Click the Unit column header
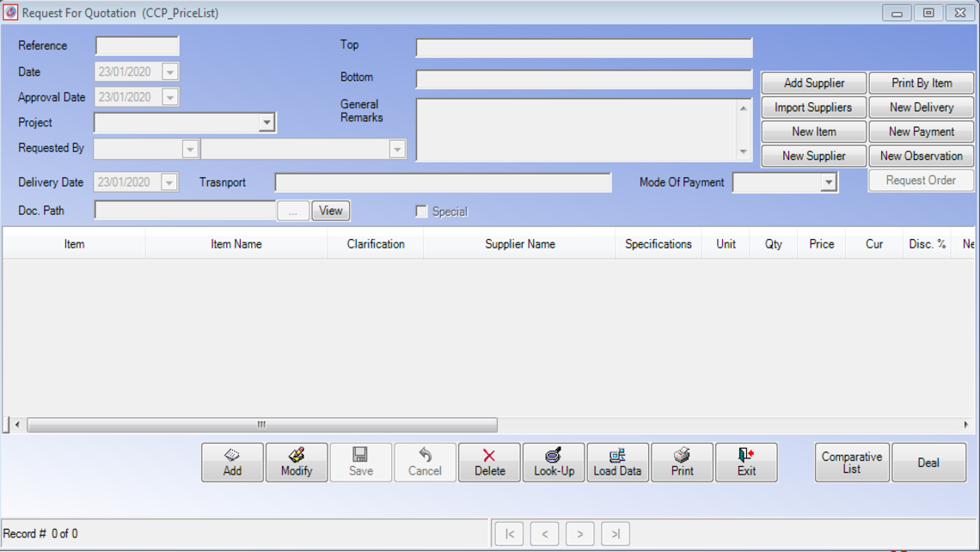The height and width of the screenshot is (552, 980). coord(726,244)
